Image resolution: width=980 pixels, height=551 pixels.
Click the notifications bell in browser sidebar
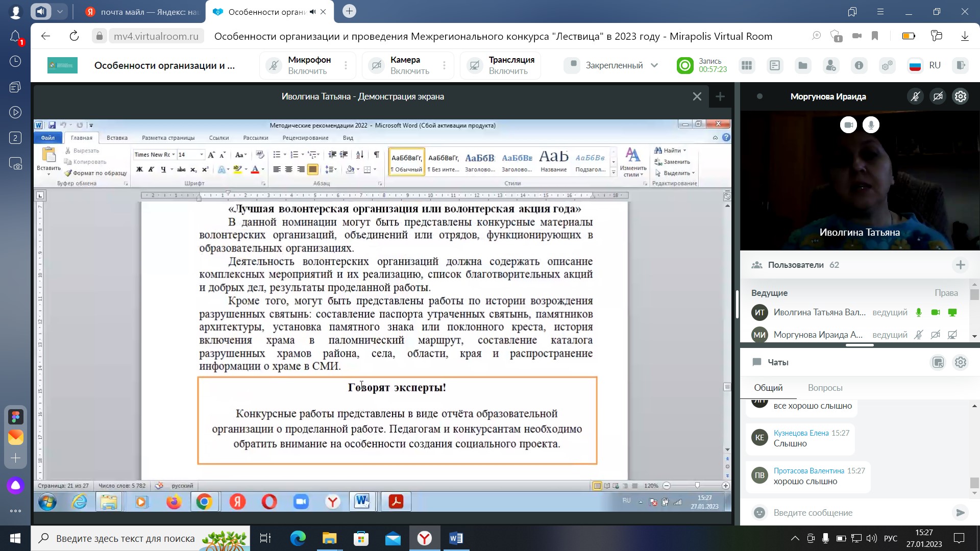15,37
